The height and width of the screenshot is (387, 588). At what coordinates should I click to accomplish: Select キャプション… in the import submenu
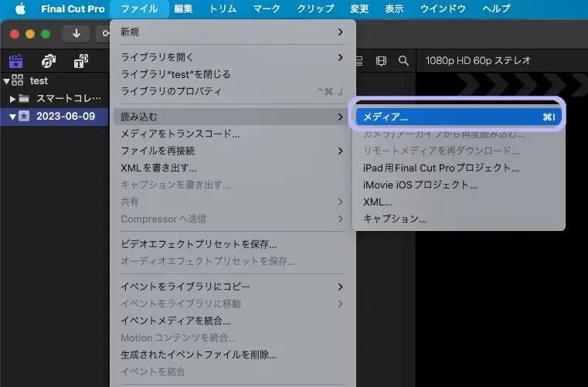click(x=459, y=219)
